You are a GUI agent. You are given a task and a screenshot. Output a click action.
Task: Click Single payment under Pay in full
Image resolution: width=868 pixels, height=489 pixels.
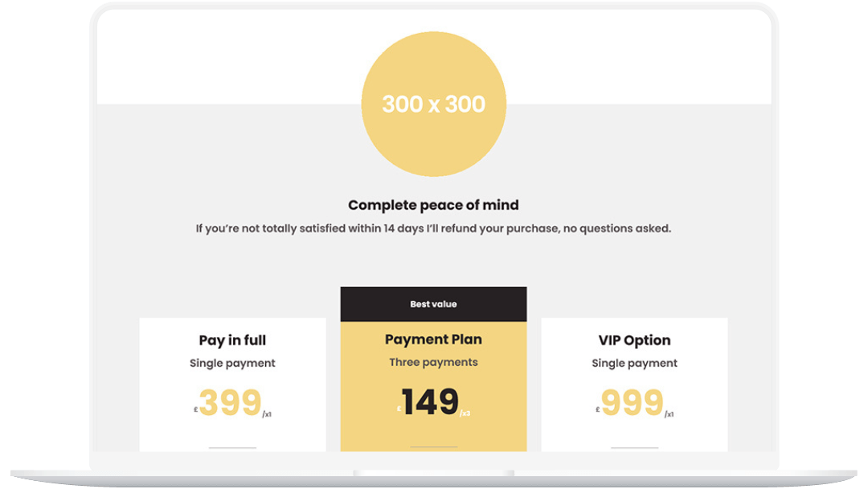tap(232, 364)
